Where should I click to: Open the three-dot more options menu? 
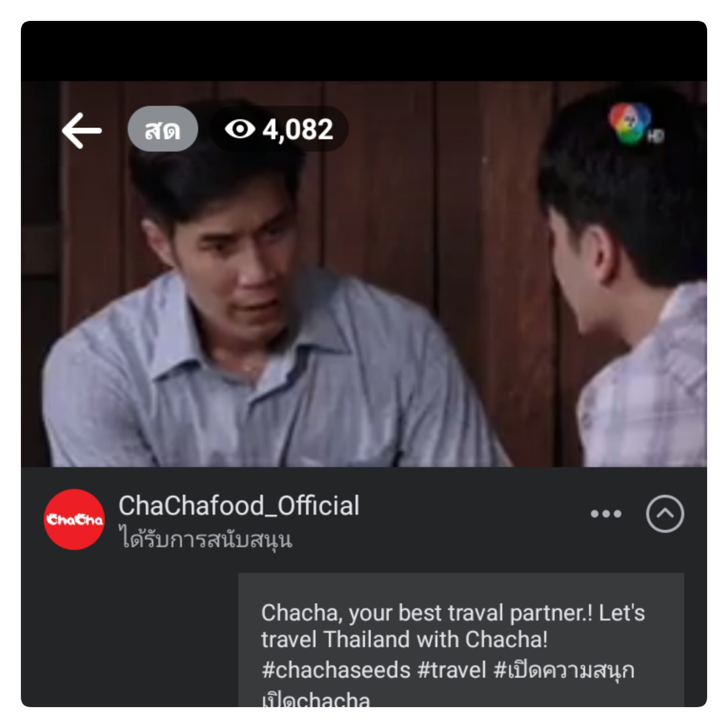606,514
